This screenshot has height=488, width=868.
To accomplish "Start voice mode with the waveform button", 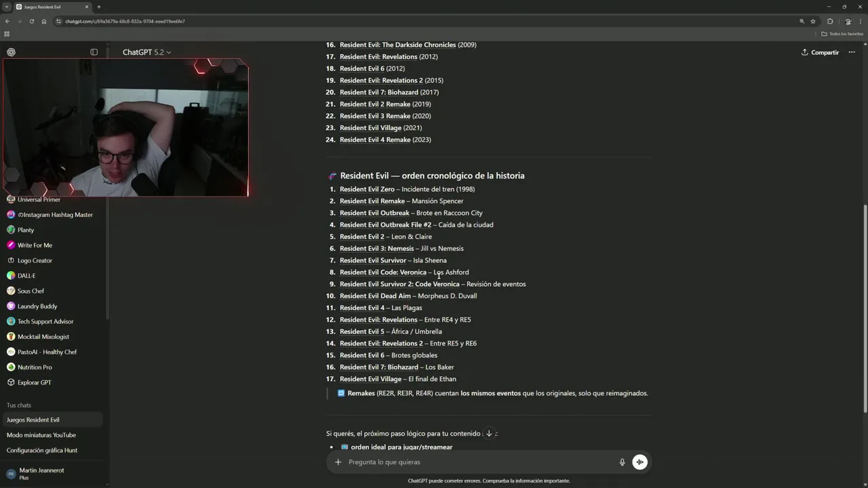I will 639,462.
